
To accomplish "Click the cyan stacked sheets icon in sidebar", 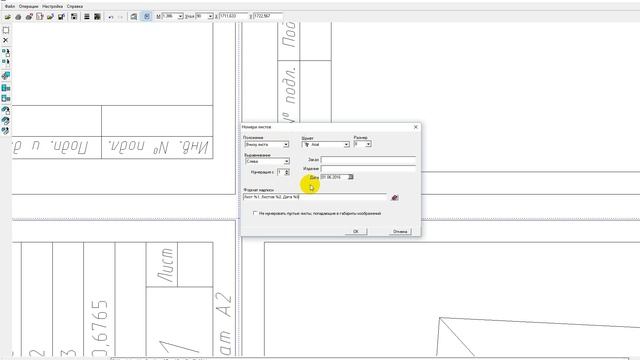I will click(6, 76).
